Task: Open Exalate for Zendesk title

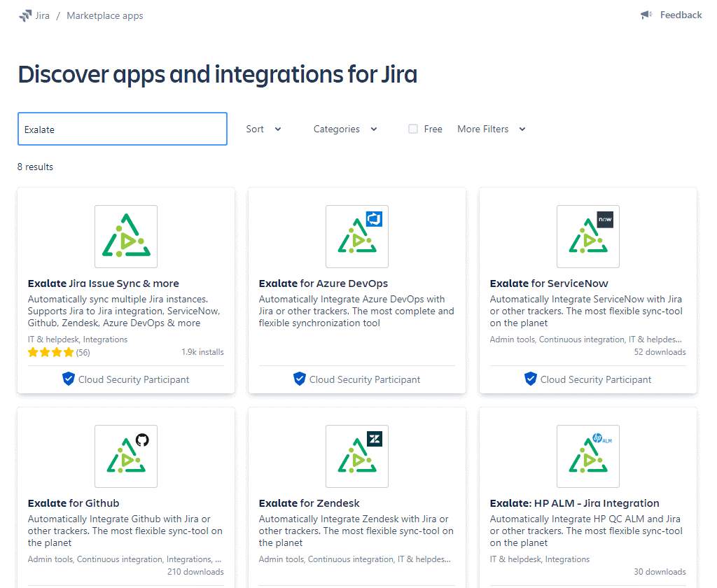Action: (x=309, y=503)
